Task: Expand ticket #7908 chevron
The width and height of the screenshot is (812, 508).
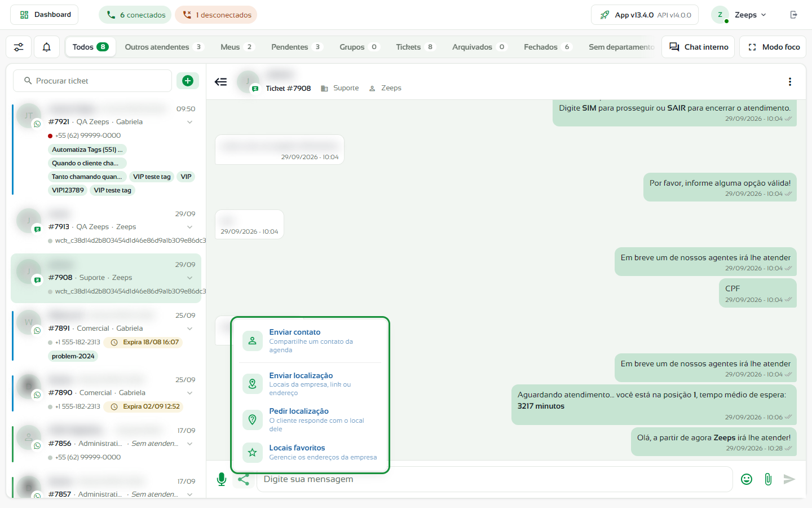Action: click(190, 278)
